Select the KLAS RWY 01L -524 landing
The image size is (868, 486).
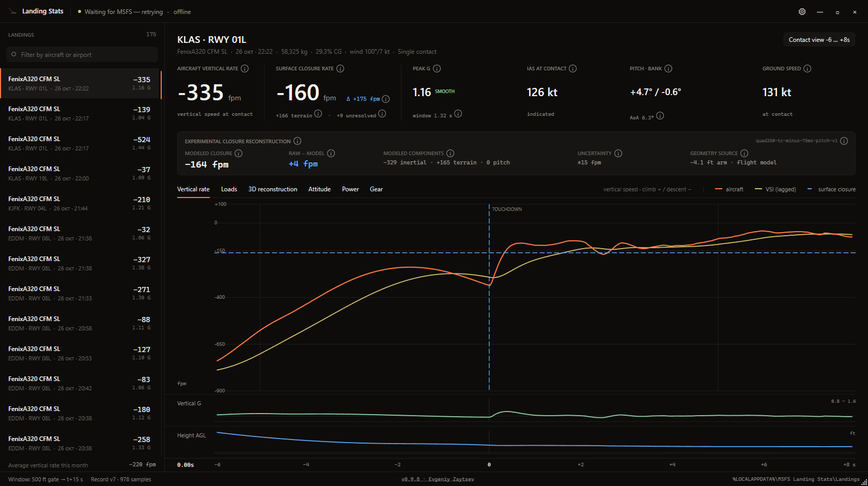81,143
